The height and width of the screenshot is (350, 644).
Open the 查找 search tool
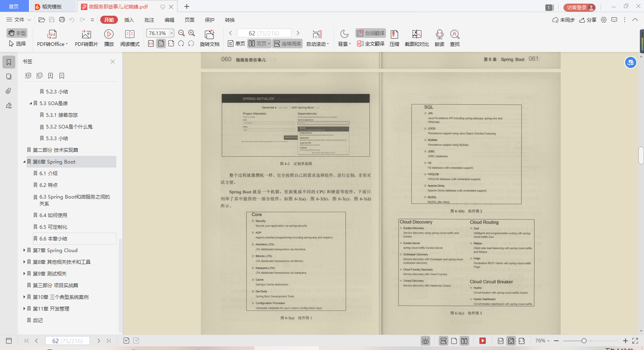[455, 38]
